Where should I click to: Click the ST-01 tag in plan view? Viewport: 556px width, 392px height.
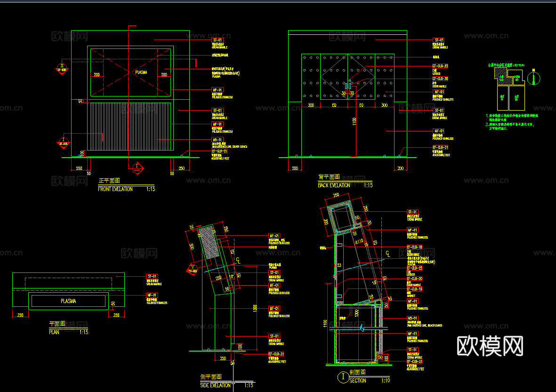click(152, 276)
